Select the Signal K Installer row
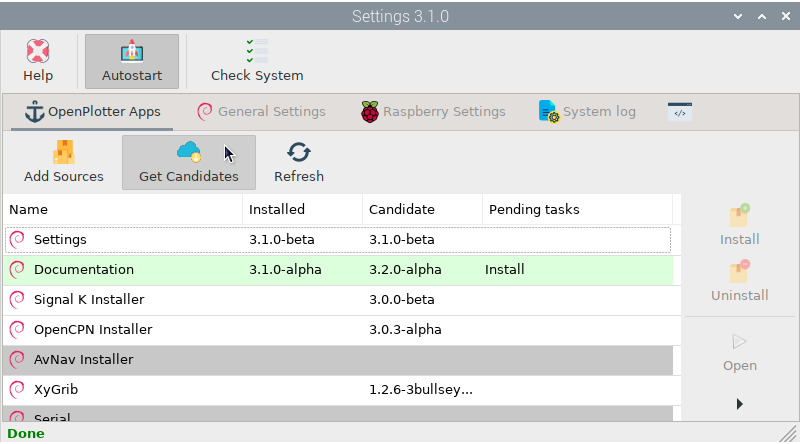 click(x=338, y=300)
